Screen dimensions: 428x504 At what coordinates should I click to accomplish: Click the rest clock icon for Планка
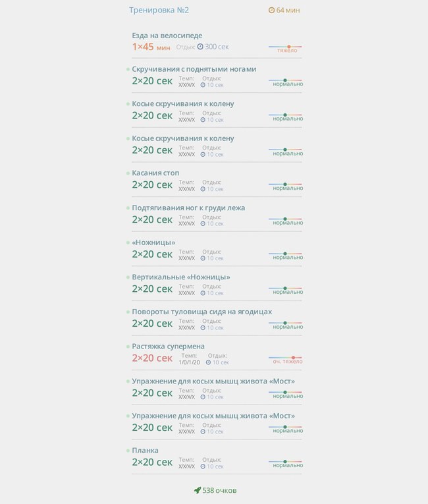[203, 466]
